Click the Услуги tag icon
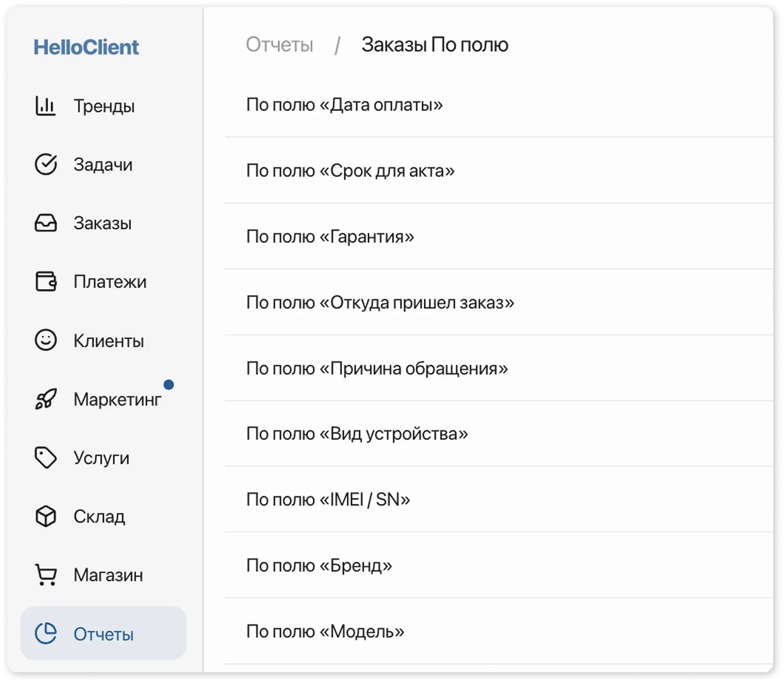This screenshot has height=683, width=784. coord(45,458)
